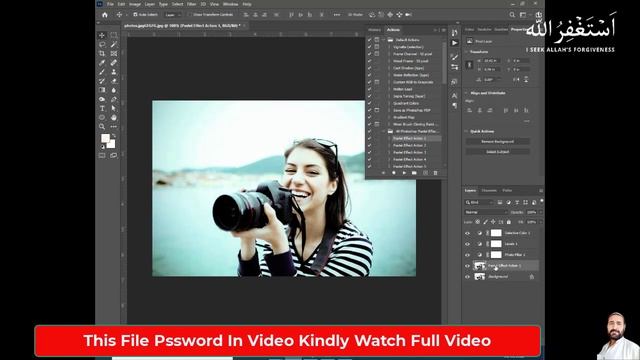640x360 pixels.
Task: Open the Search icon at top right
Action: tap(512, 15)
